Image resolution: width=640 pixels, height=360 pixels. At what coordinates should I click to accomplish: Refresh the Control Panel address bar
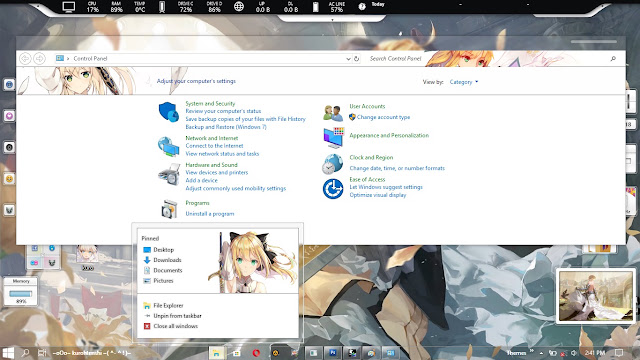(x=356, y=59)
